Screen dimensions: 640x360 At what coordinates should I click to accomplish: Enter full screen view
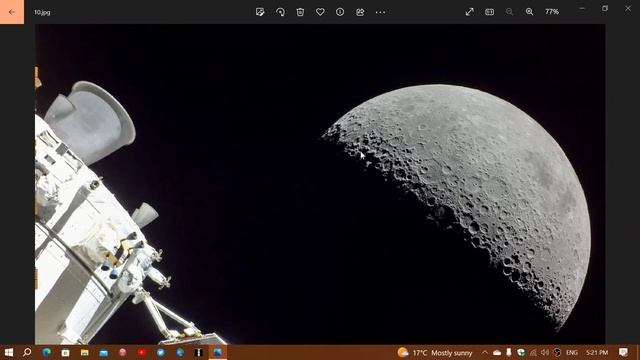click(x=469, y=12)
